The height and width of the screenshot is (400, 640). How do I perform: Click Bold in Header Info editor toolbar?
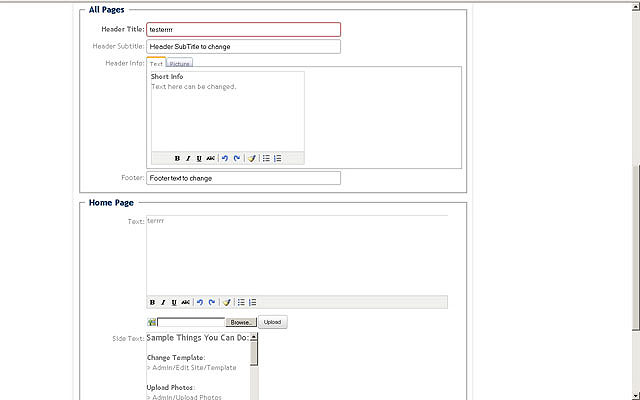point(177,158)
